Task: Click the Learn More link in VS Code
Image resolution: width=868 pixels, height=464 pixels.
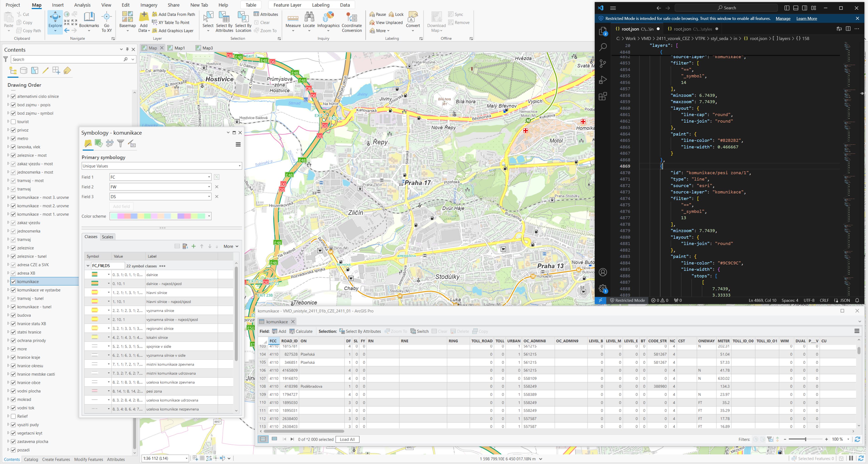Action: [806, 19]
